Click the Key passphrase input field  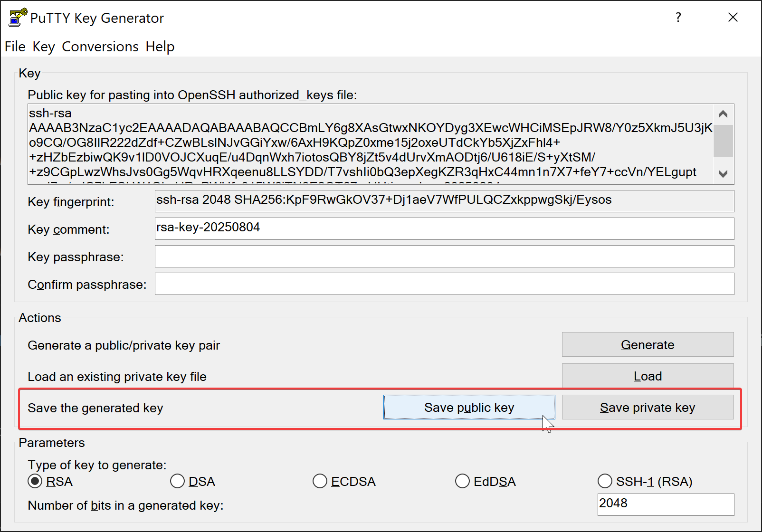pyautogui.click(x=444, y=256)
